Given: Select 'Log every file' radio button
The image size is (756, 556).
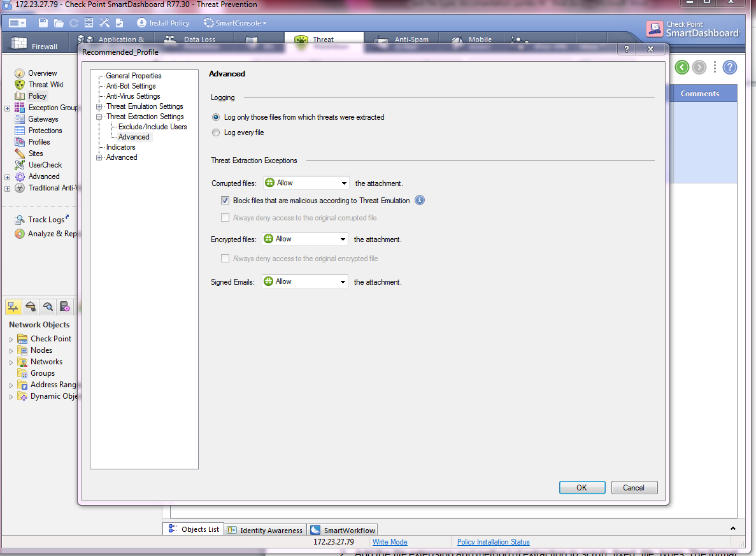Looking at the screenshot, I should click(x=216, y=132).
